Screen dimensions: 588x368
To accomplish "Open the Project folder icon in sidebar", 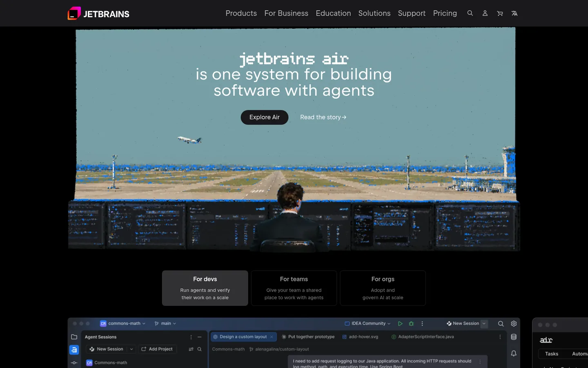I will coord(74,337).
